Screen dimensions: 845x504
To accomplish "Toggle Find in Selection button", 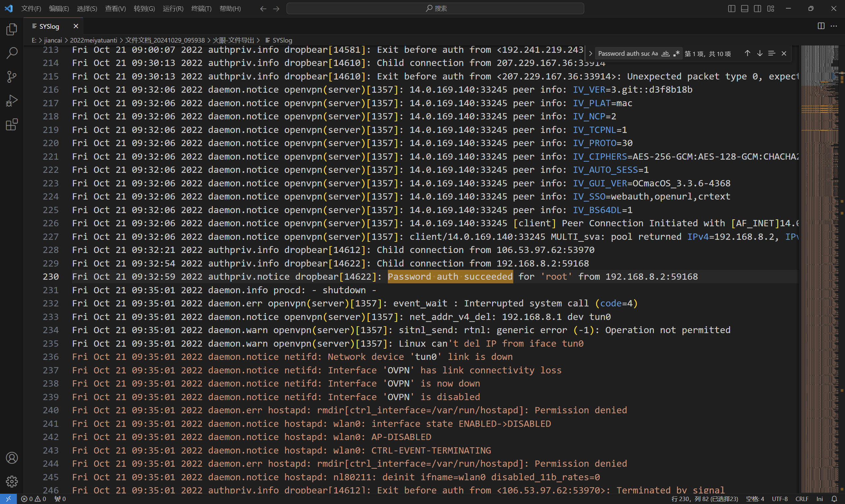I will [x=772, y=53].
